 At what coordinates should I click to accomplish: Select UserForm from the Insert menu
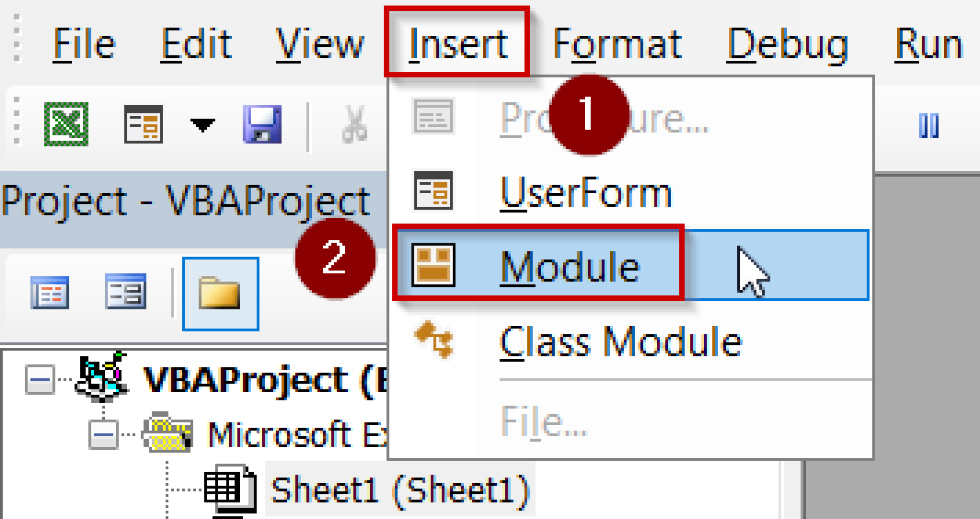[586, 194]
